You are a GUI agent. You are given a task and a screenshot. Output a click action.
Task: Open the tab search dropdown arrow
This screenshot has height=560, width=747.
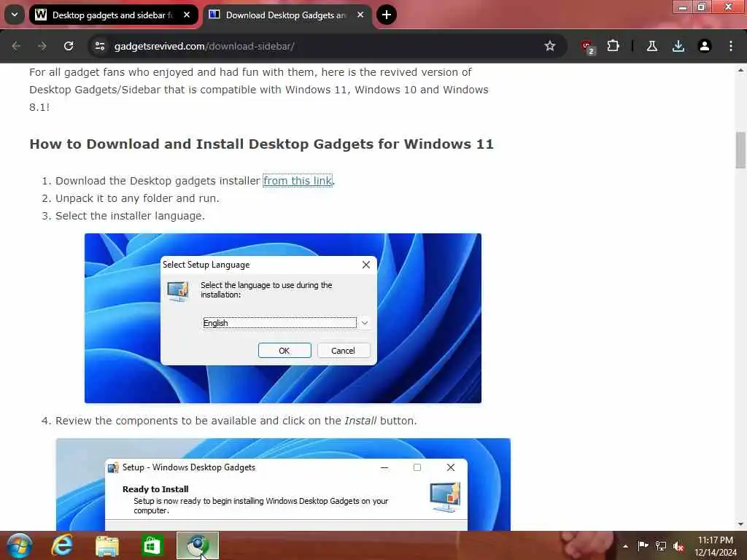(x=15, y=15)
